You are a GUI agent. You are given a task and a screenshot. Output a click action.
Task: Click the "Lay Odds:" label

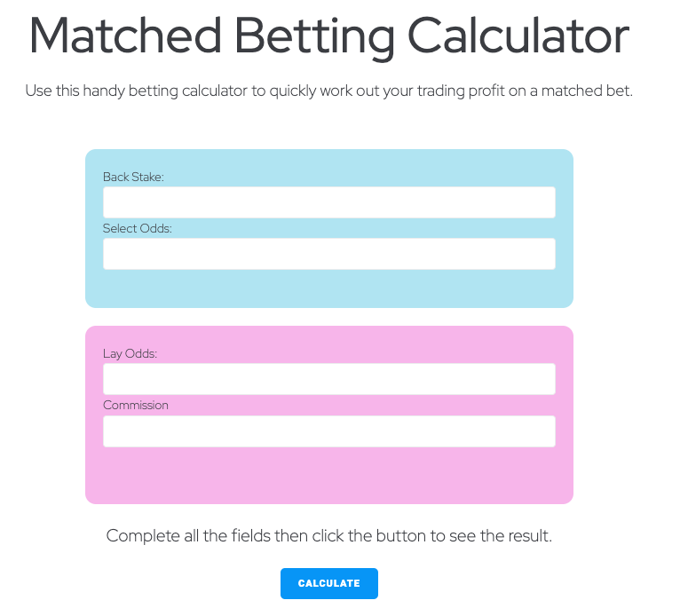[x=130, y=353]
